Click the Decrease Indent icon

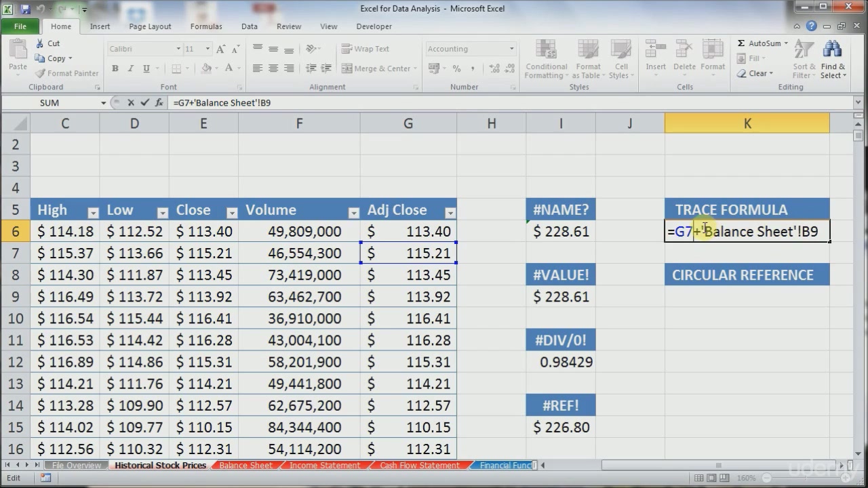(x=311, y=68)
